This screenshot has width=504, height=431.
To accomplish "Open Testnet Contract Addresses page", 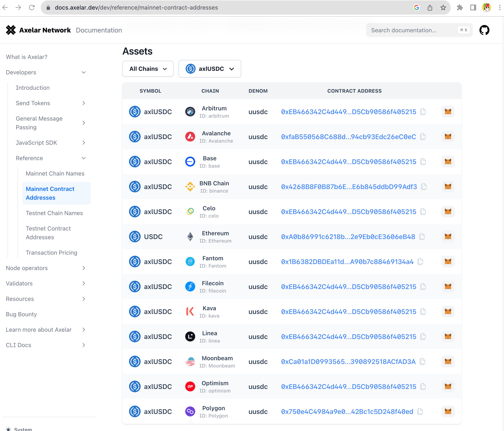I will click(x=48, y=233).
